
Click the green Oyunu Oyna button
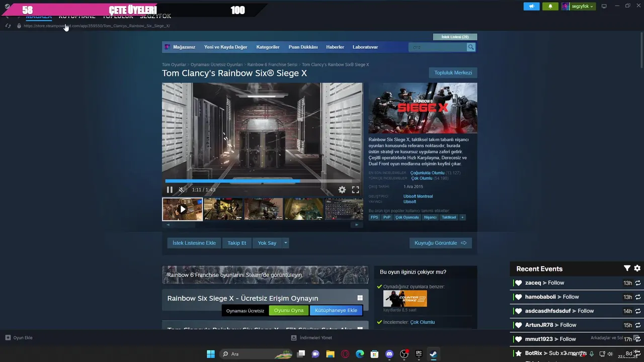289,311
